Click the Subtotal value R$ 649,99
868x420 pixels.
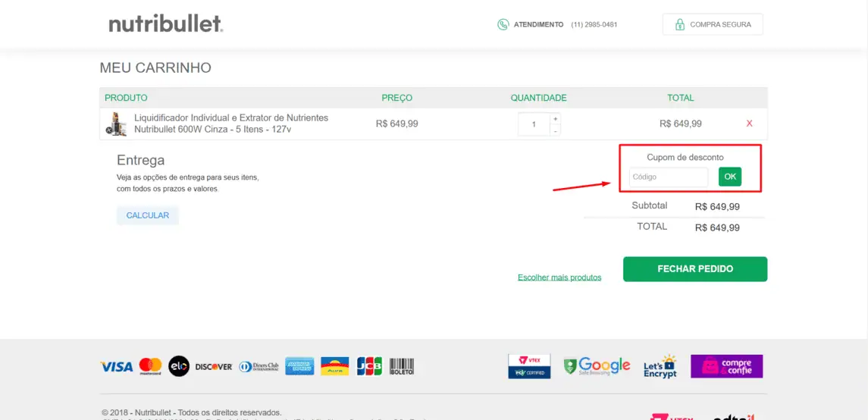[717, 207]
